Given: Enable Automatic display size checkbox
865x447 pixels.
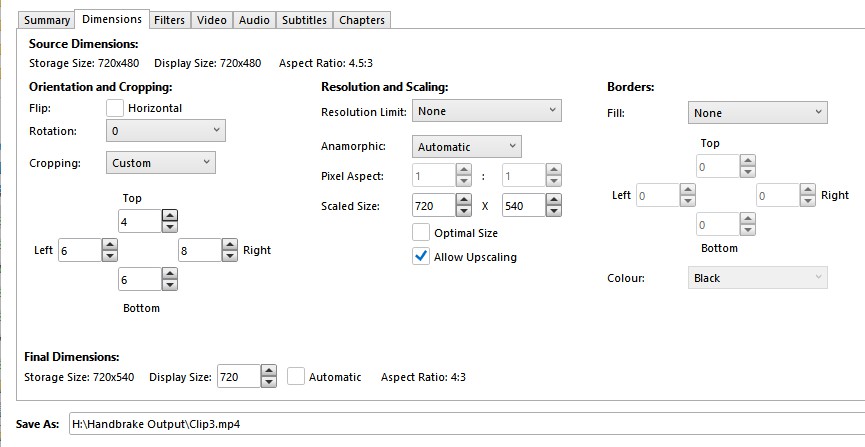Looking at the screenshot, I should [x=296, y=377].
